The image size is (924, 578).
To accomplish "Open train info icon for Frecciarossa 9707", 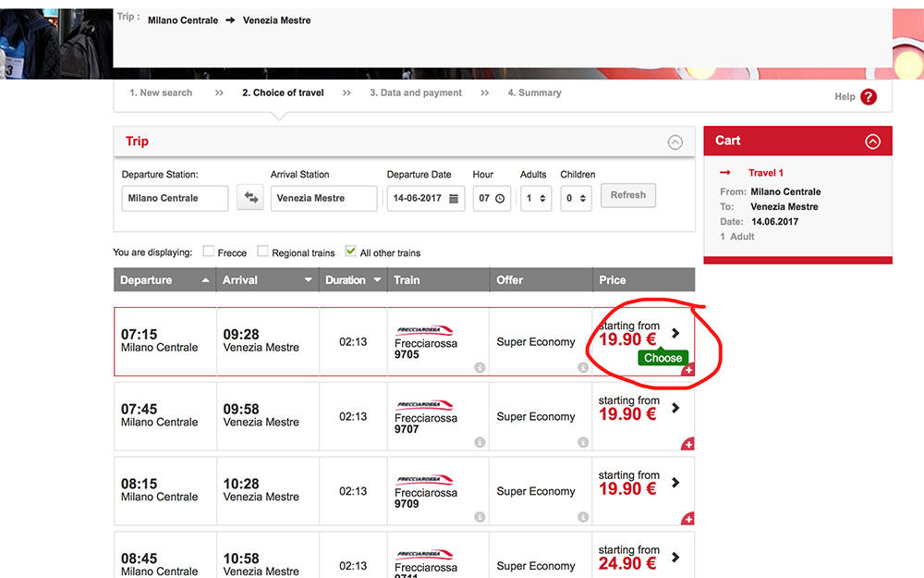I will [x=480, y=442].
